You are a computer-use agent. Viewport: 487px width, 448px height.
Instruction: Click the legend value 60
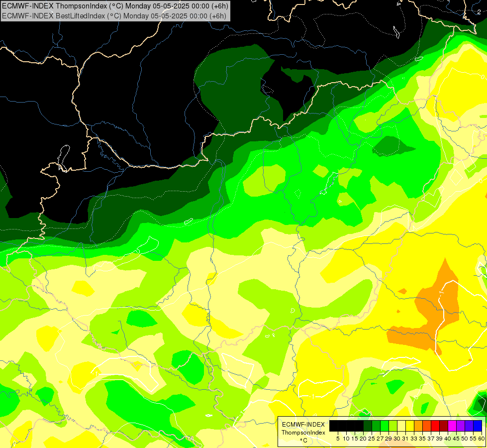click(482, 439)
